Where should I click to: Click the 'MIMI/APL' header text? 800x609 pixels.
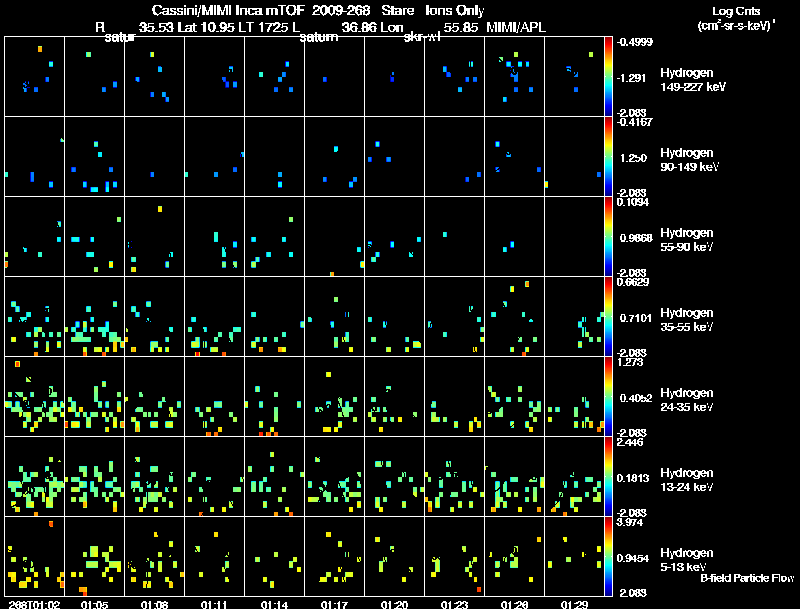tap(516, 28)
